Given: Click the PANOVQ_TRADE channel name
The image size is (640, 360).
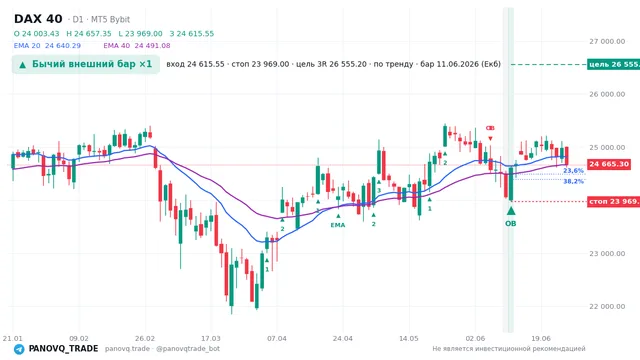Looking at the screenshot, I should (x=63, y=349).
